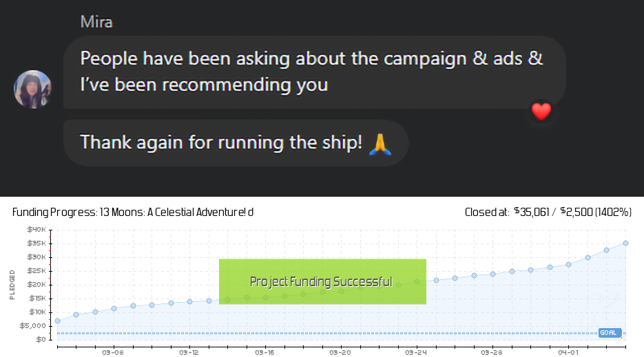Click Mira's profile avatar
This screenshot has height=357, width=644.
tap(32, 89)
